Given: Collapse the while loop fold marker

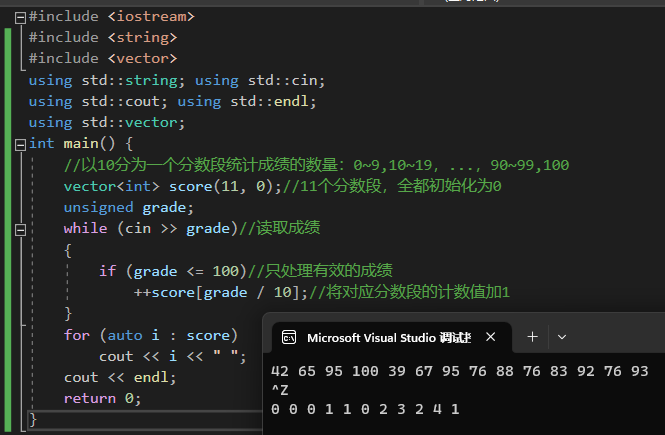Looking at the screenshot, I should click(20, 230).
